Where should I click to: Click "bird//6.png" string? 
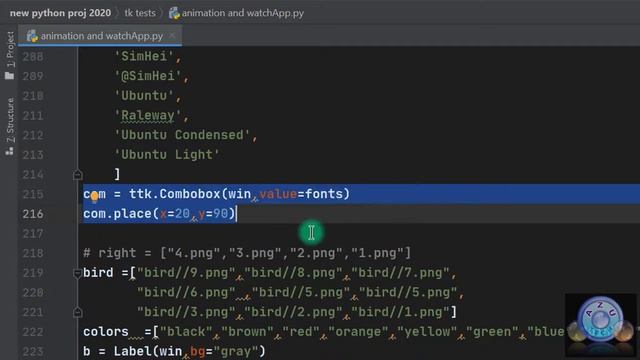point(186,293)
